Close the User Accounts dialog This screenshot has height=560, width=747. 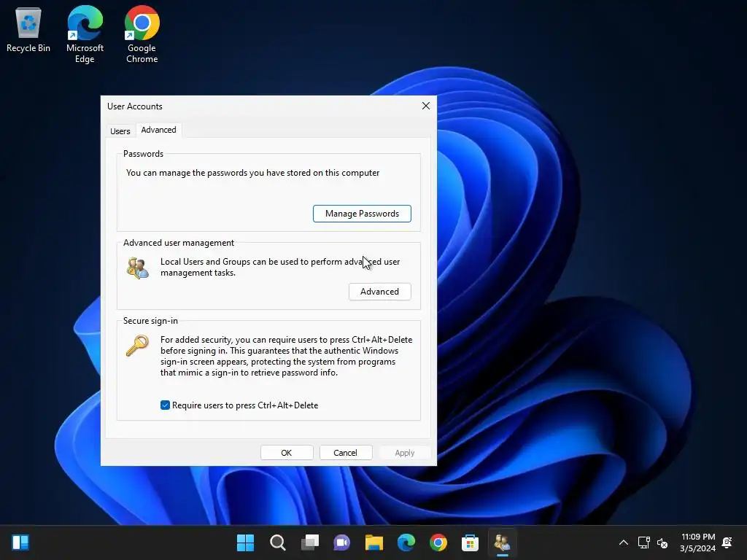tap(426, 106)
